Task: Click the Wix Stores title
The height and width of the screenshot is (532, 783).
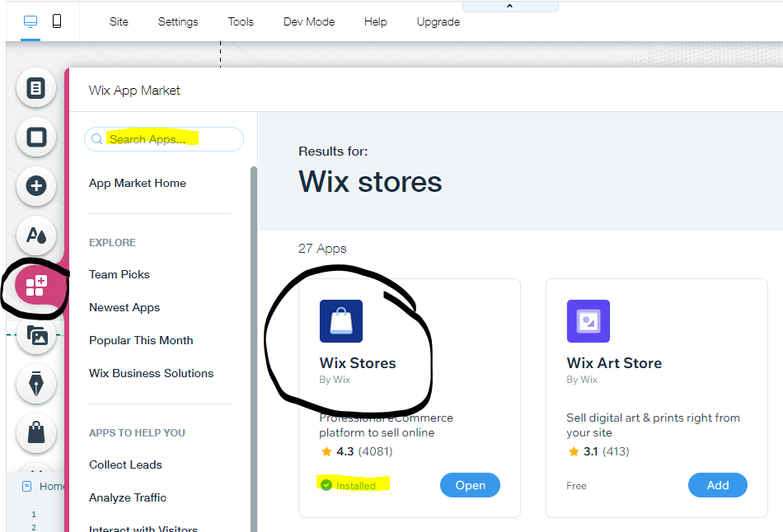Action: (x=358, y=363)
